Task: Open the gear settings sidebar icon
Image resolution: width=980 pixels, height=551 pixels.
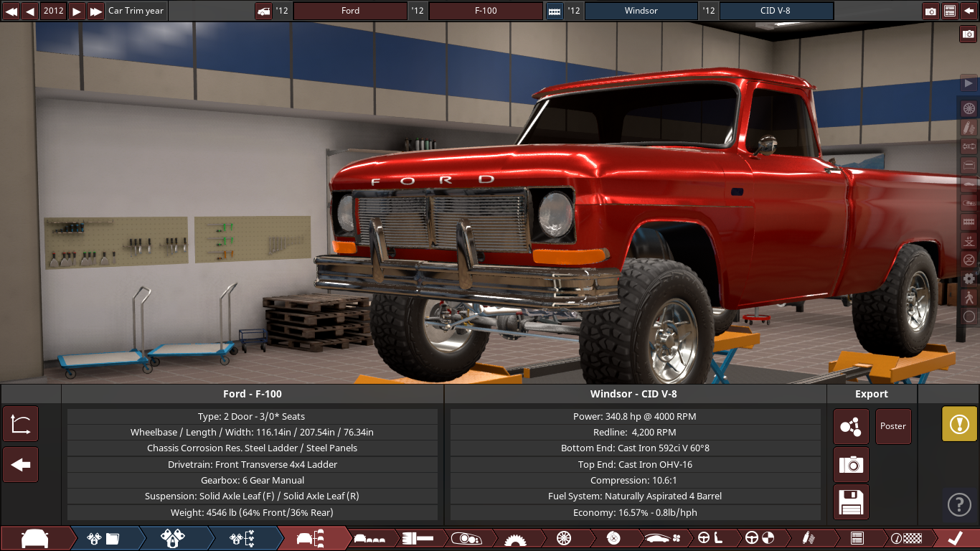Action: (969, 278)
